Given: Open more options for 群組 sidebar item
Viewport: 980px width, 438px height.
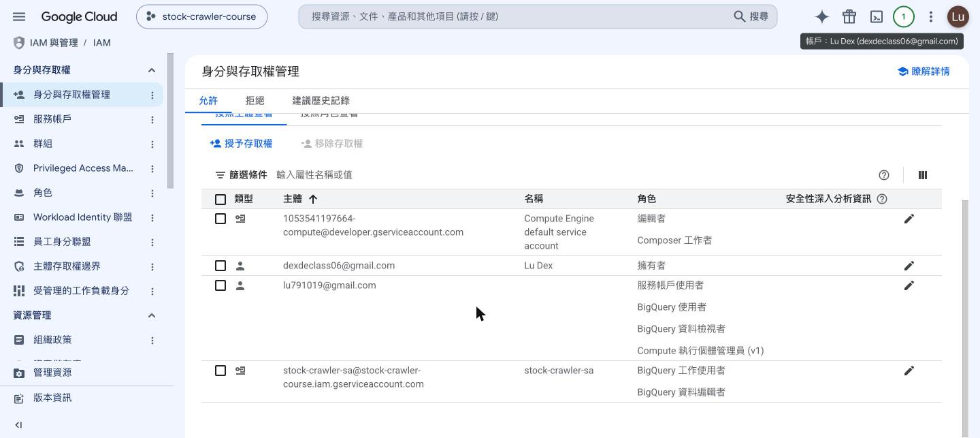Looking at the screenshot, I should tap(152, 144).
